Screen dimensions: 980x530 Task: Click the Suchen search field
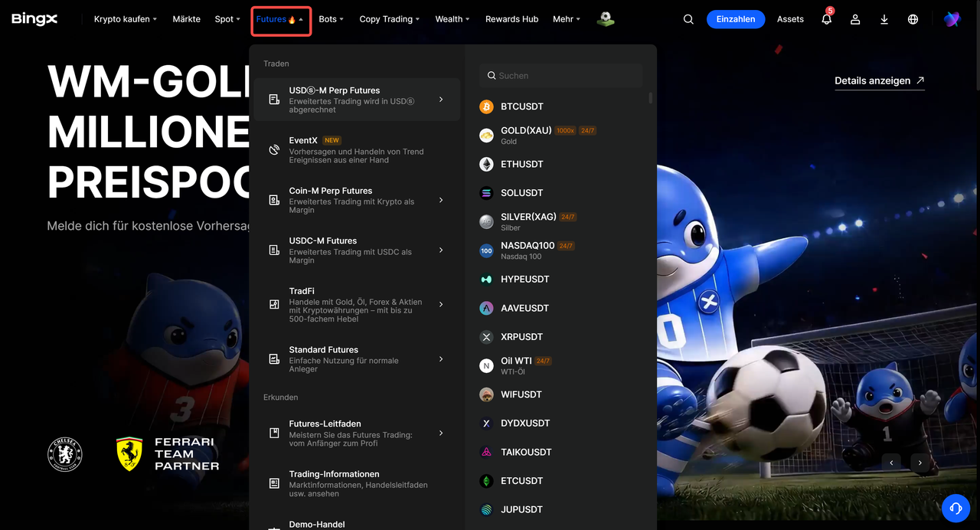[x=560, y=76]
